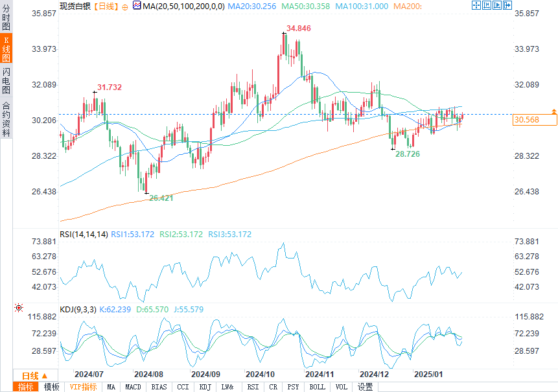Click the move/pan arrows icon at top right
The height and width of the screenshot is (392, 558).
(x=476, y=5)
